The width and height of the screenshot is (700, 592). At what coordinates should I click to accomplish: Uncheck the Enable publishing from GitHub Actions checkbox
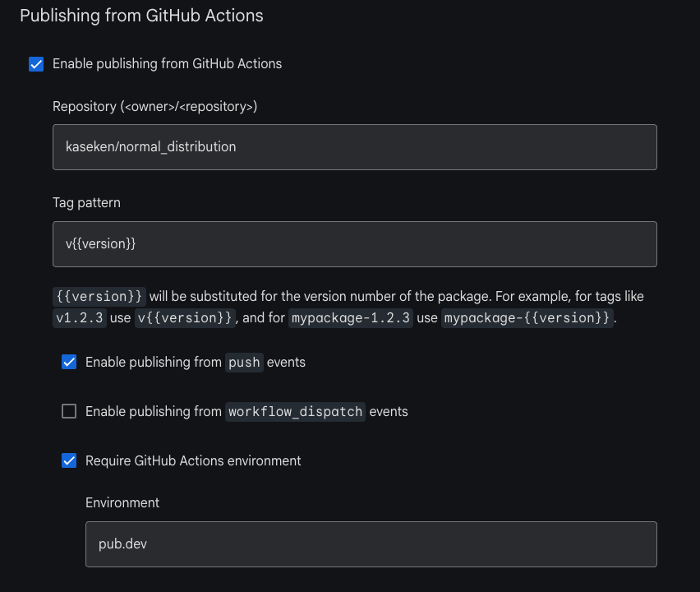point(36,64)
